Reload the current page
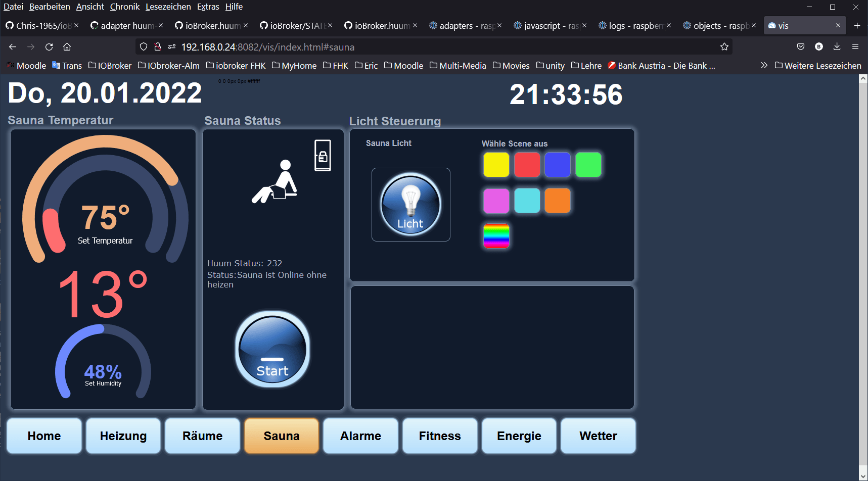 pos(49,47)
